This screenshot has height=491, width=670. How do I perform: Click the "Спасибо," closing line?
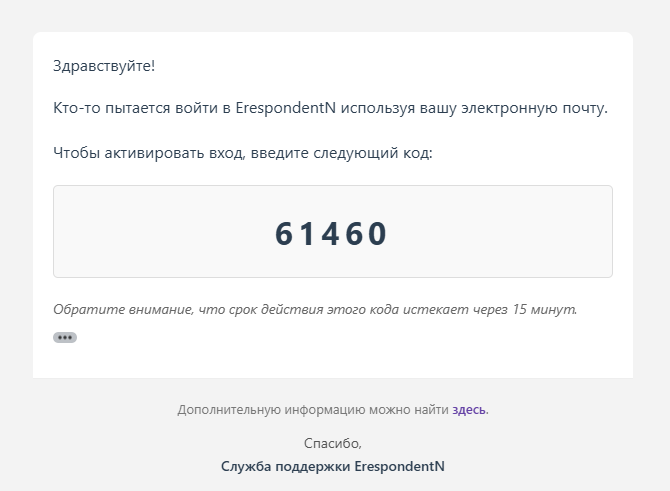(333, 443)
